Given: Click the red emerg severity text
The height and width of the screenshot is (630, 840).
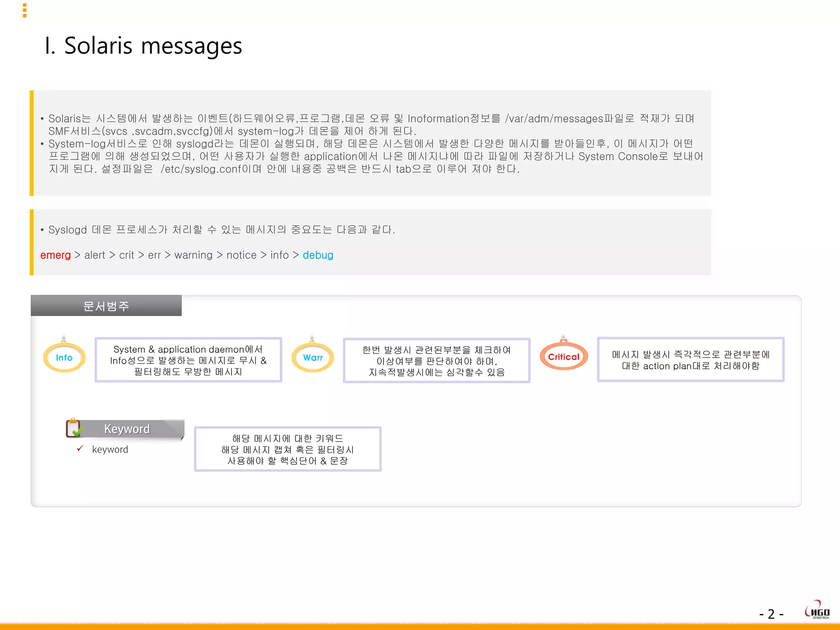Looking at the screenshot, I should [x=55, y=255].
